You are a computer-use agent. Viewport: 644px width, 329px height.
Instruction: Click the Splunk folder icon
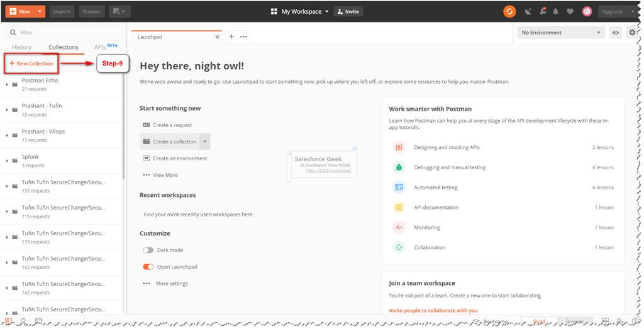pyautogui.click(x=15, y=161)
